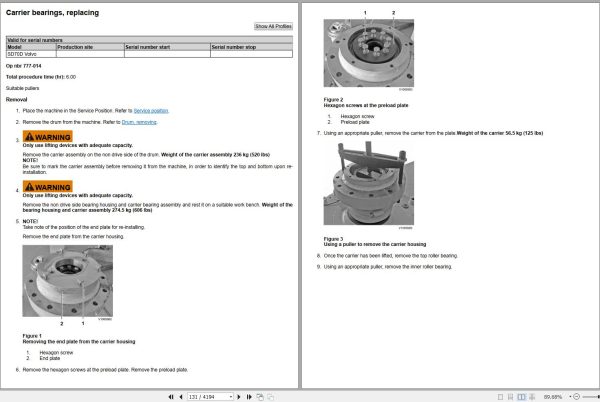The image size is (600, 402).
Task: Click the Removal section heading
Action: (x=16, y=100)
